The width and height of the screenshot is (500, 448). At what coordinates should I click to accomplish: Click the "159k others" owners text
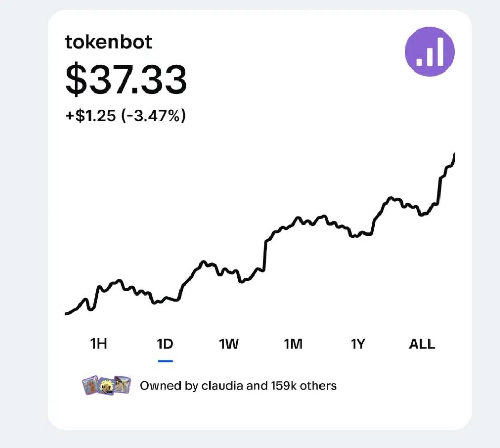304,386
